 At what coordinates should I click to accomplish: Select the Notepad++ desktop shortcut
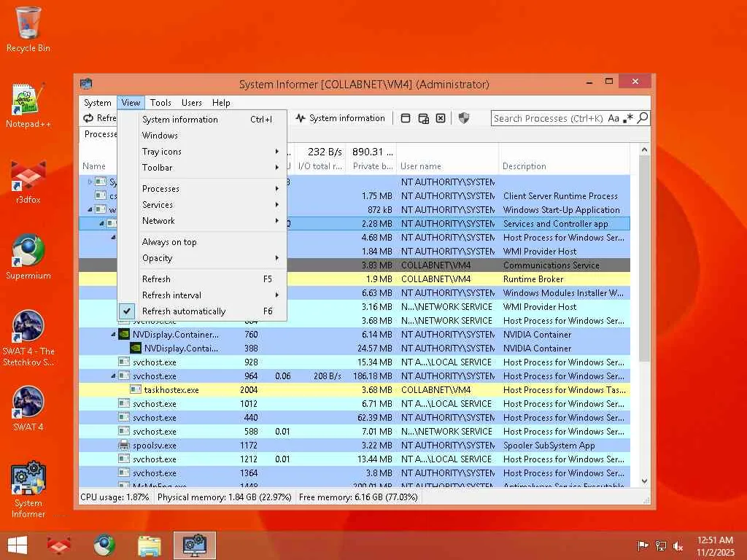click(x=28, y=106)
